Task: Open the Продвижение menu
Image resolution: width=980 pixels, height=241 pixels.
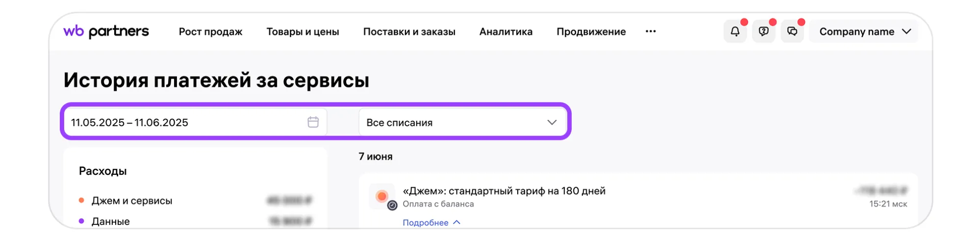Action: (591, 32)
